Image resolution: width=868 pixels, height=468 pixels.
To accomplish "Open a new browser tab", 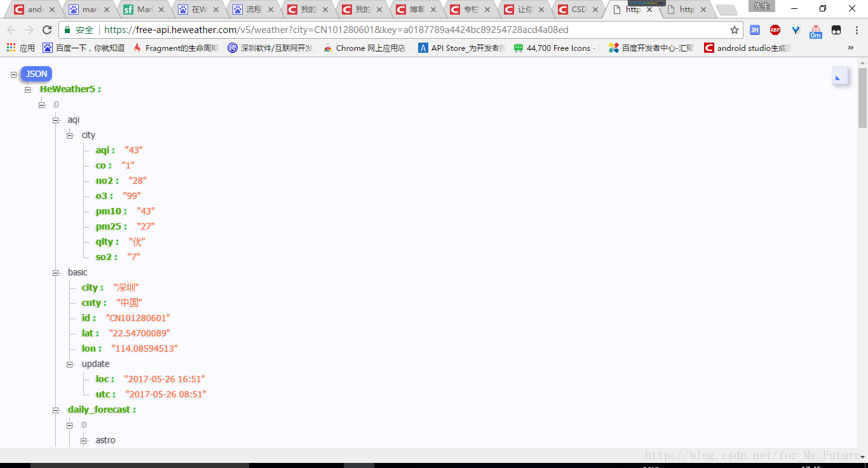I will 726,10.
